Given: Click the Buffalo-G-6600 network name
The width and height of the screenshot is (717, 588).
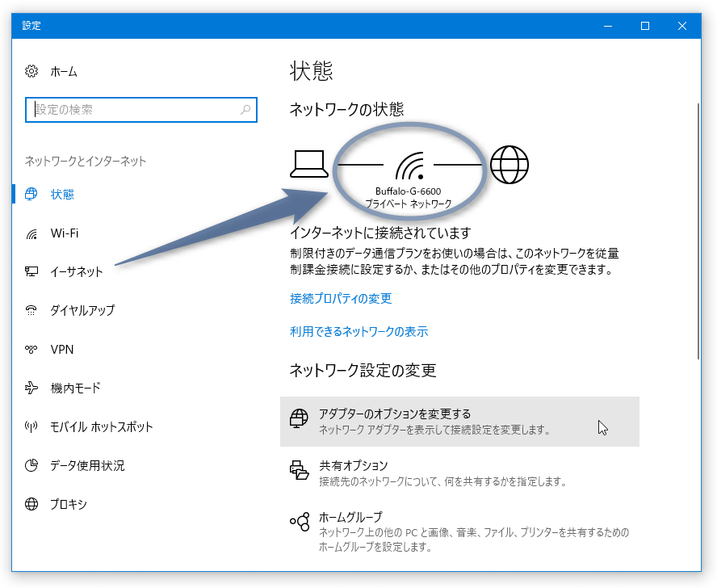Looking at the screenshot, I should [408, 191].
